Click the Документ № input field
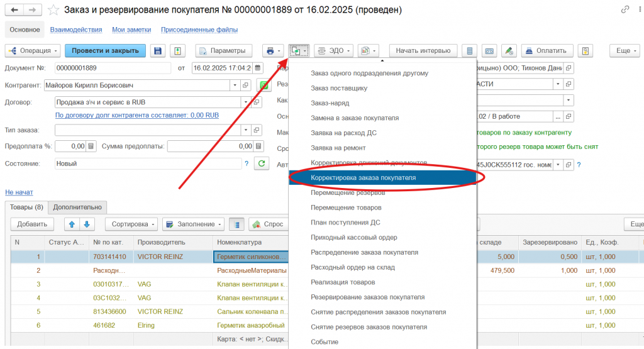The height and width of the screenshot is (349, 644). (x=112, y=68)
